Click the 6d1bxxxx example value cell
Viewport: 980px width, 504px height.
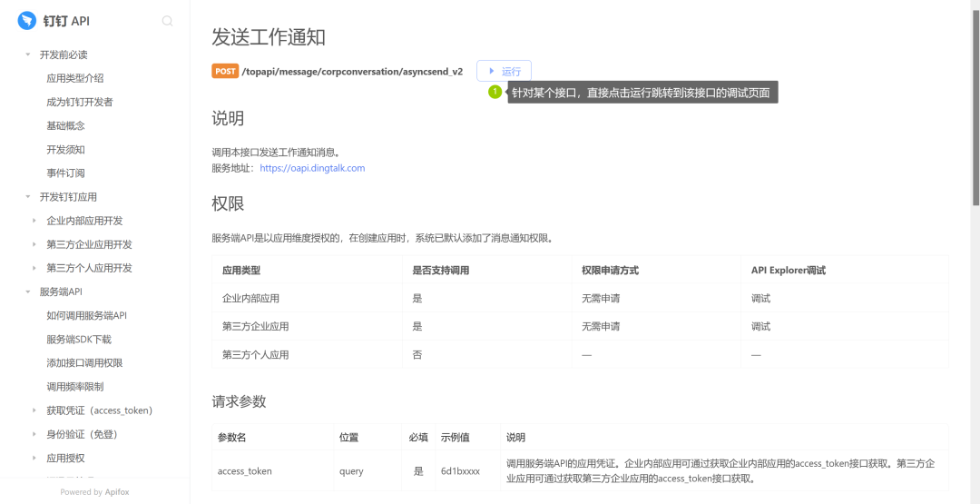click(x=461, y=471)
